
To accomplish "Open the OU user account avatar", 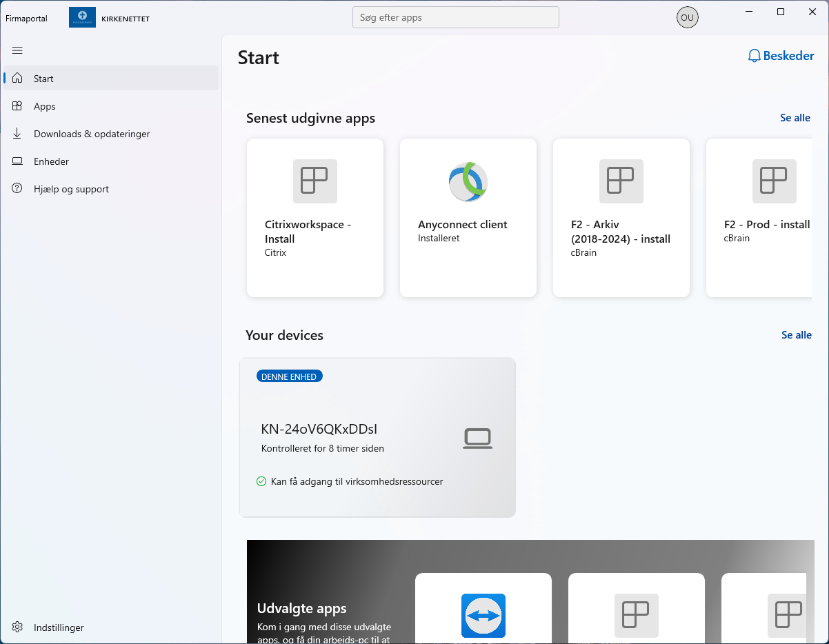I will 687,18.
